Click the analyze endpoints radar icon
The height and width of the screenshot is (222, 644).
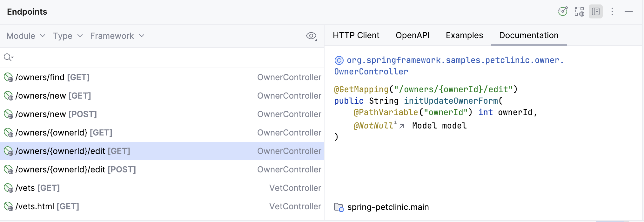(x=563, y=12)
